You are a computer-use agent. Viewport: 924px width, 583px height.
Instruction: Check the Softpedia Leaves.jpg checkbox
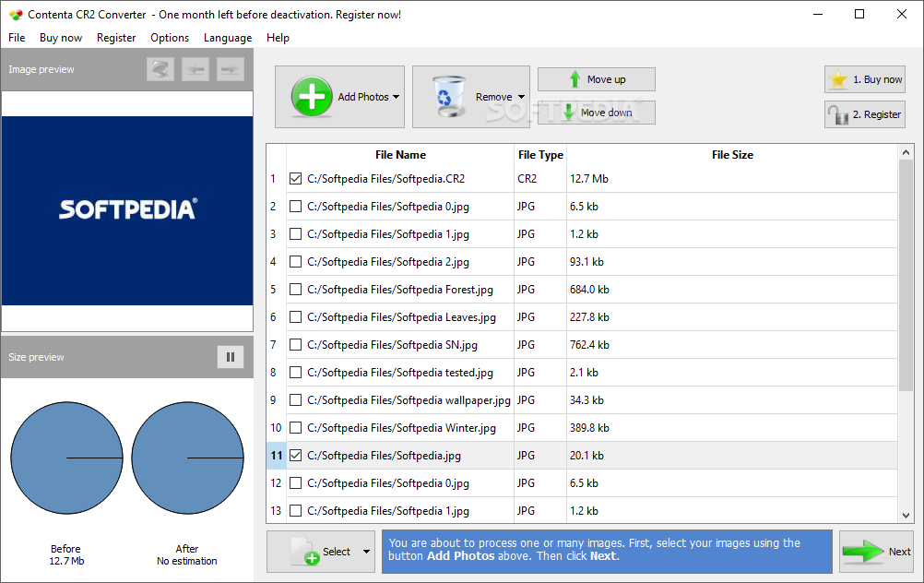click(x=296, y=317)
